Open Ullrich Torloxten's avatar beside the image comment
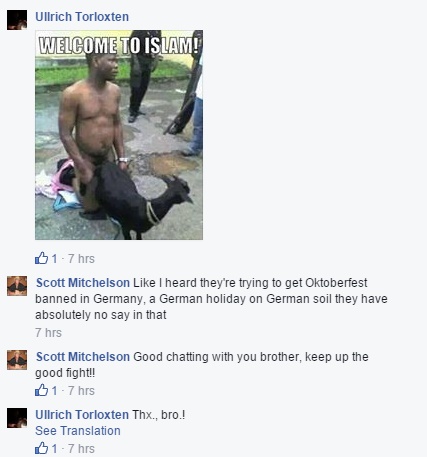Image resolution: width=427 pixels, height=457 pixels. pyautogui.click(x=17, y=20)
